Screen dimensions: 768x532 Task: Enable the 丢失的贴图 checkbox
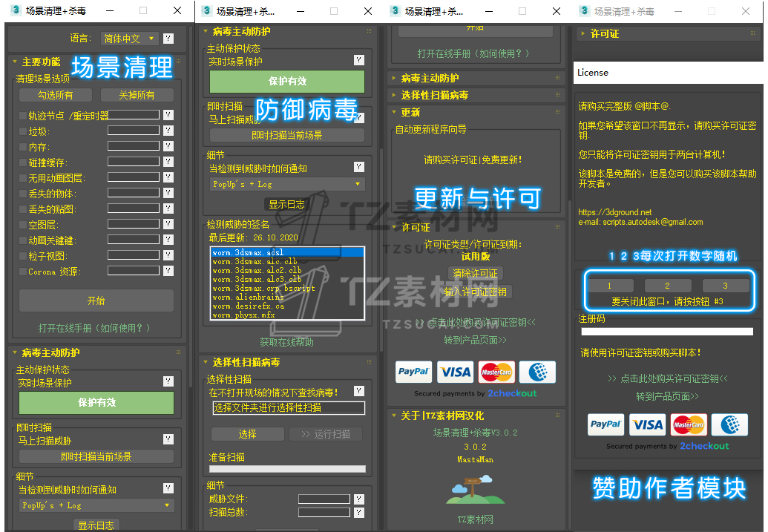pyautogui.click(x=22, y=209)
